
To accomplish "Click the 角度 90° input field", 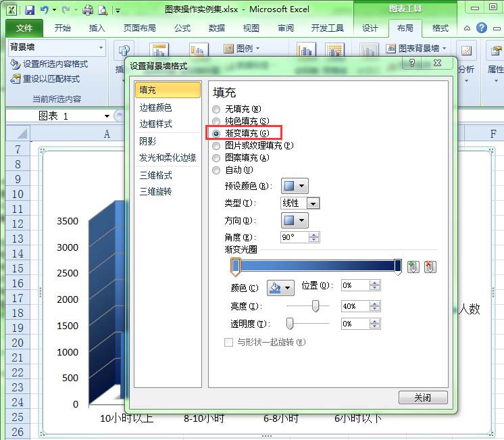I will tap(295, 237).
